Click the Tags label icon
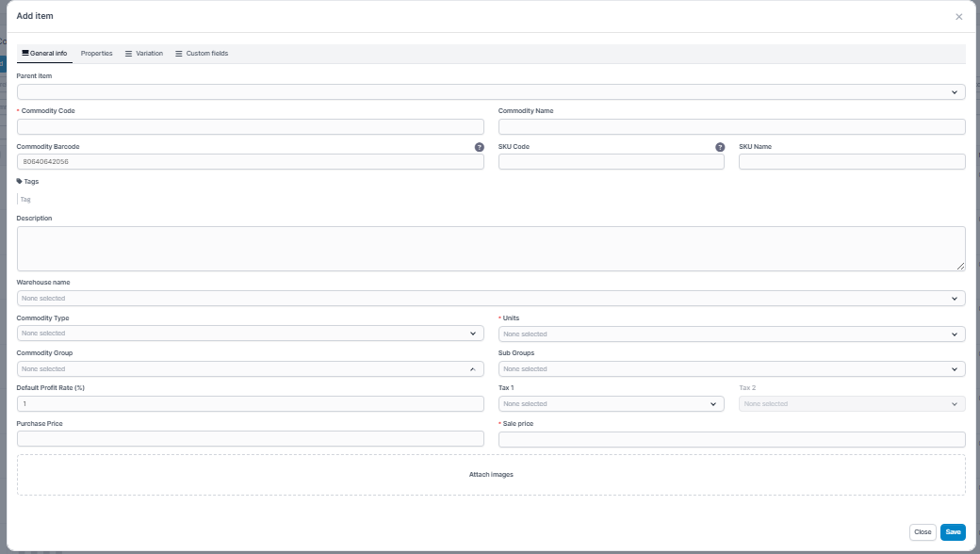The image size is (980, 554). click(x=20, y=181)
